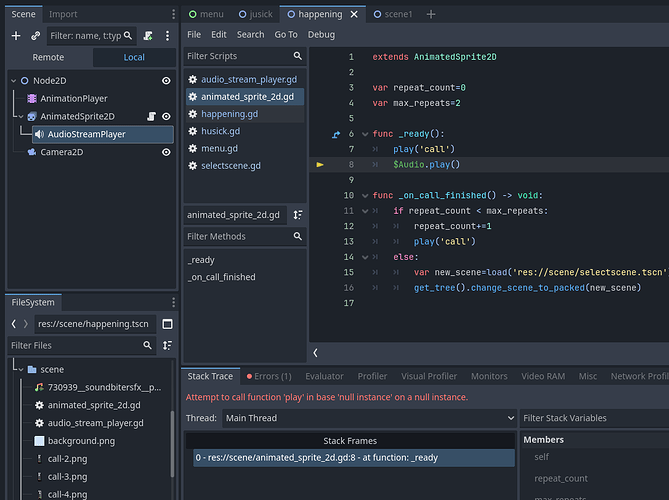Viewport: 669px width, 500px height.
Task: Toggle alphabetical sort of methods
Action: click(x=297, y=215)
